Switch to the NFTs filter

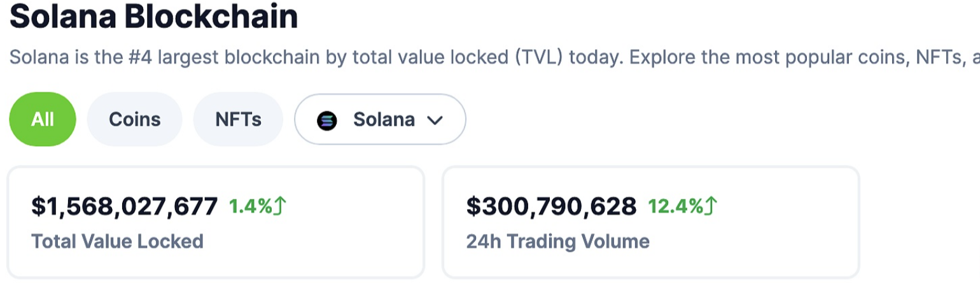pos(238,119)
